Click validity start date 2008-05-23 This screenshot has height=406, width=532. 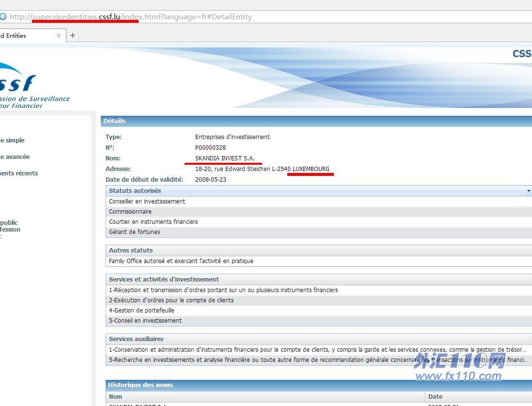coord(211,179)
